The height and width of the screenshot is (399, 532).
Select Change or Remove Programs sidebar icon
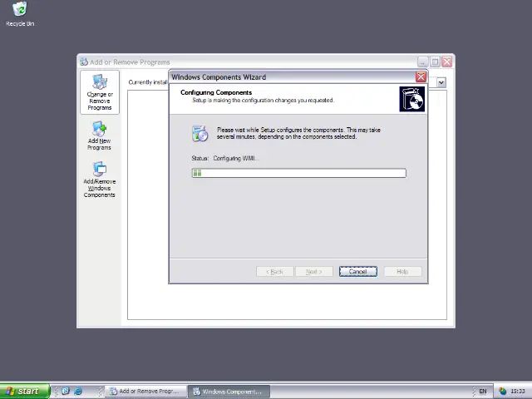[x=100, y=92]
